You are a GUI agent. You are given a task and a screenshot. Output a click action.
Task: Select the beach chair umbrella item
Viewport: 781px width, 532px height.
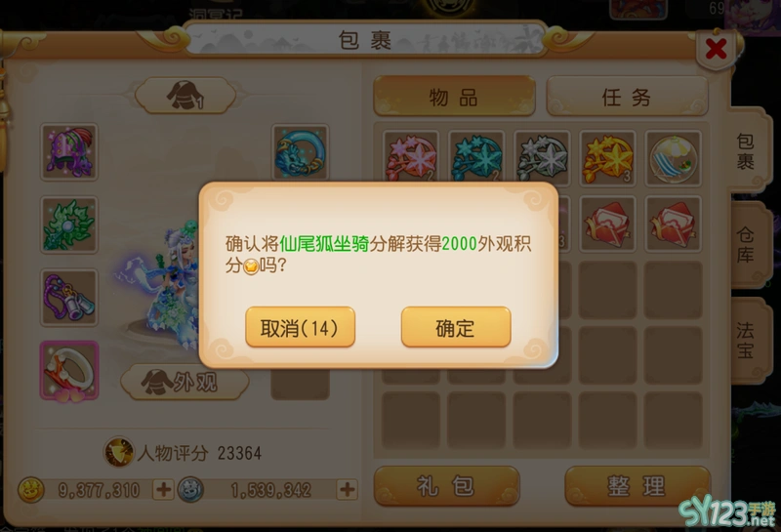[x=674, y=158]
